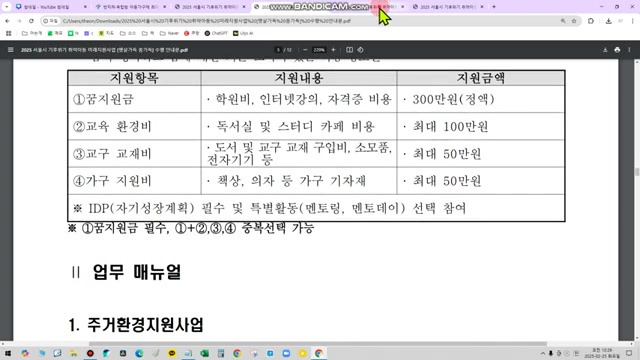Click the zoom percentage 229% field
This screenshot has height=360, width=640.
pos(319,50)
